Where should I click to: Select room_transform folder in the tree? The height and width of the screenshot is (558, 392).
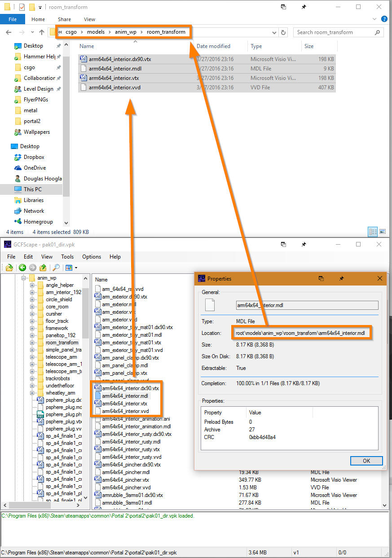tap(62, 343)
